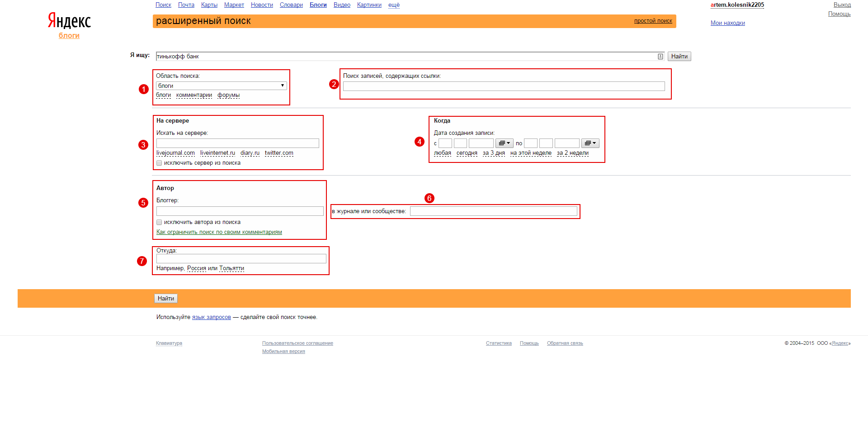Select за 2 недели date option
Viewport: 868px width, 443px height.
(x=573, y=153)
